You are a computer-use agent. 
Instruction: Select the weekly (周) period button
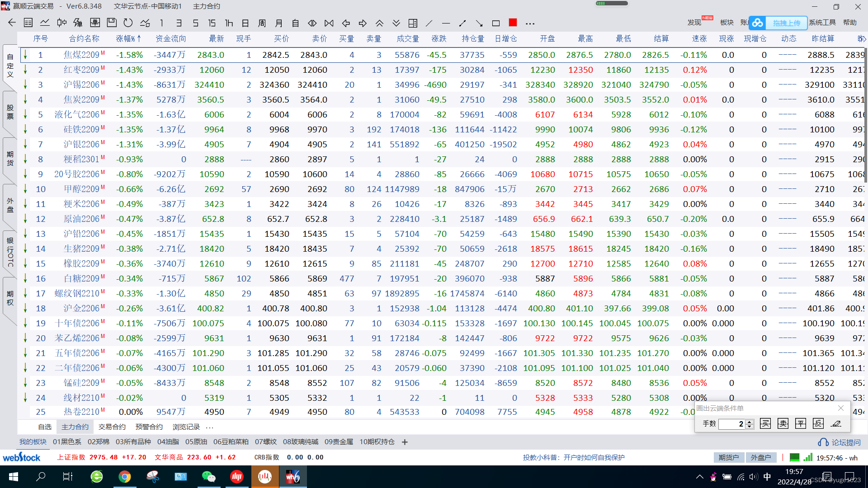click(262, 23)
